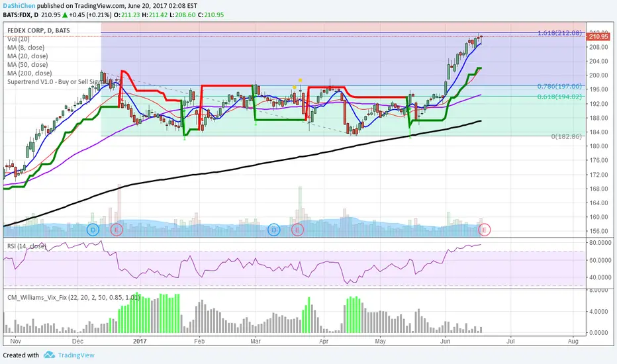Screen dimensions: 617x364
Task: Select the MA (50, close) legend entry
Action: (28, 65)
